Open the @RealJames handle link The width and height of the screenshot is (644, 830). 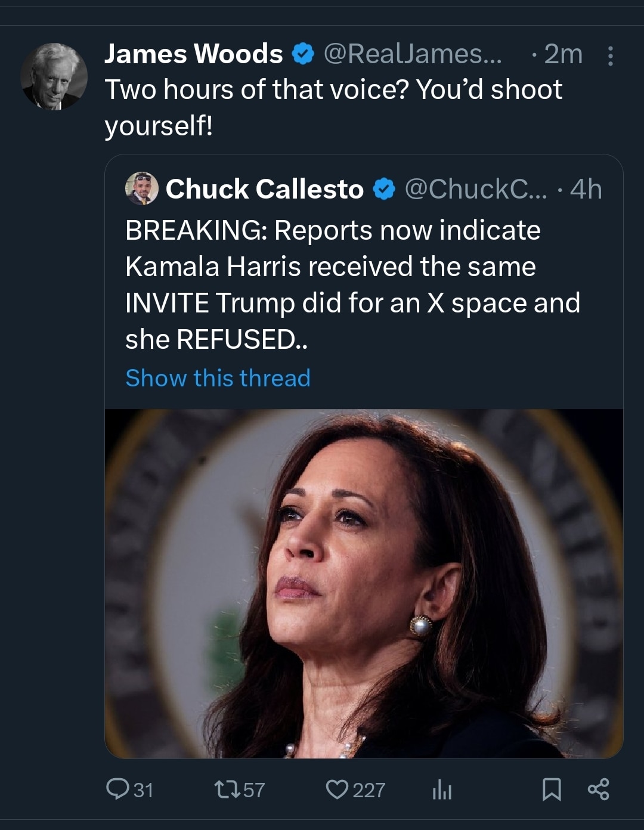coord(413,54)
